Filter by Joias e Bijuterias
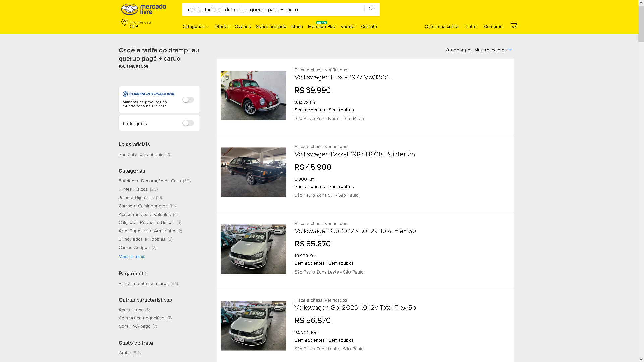The image size is (644, 362). 140,197
